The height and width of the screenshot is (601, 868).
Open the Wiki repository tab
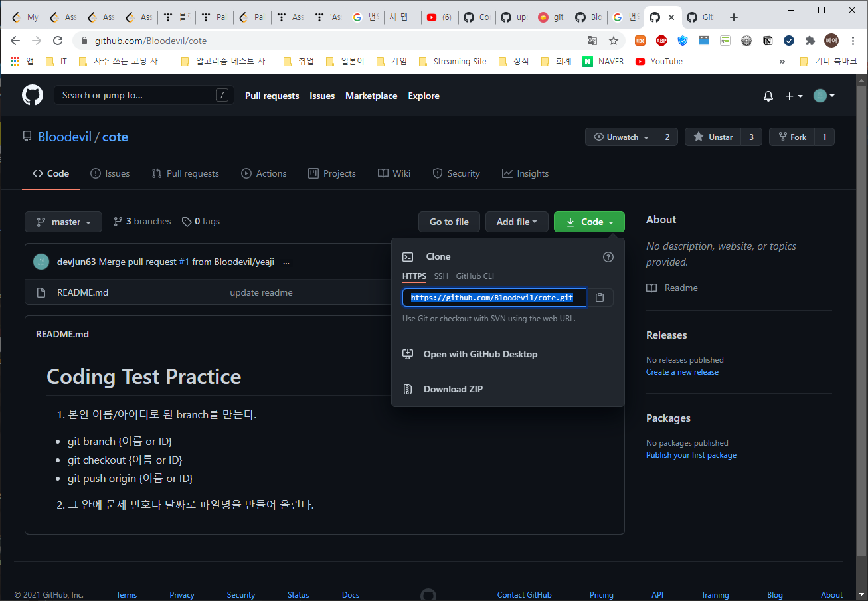tap(394, 173)
